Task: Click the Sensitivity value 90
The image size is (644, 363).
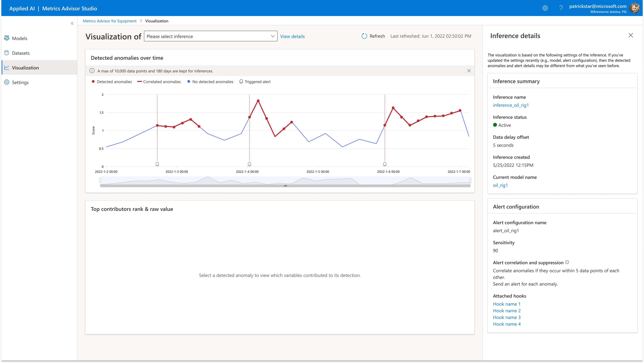Action: [x=495, y=251]
